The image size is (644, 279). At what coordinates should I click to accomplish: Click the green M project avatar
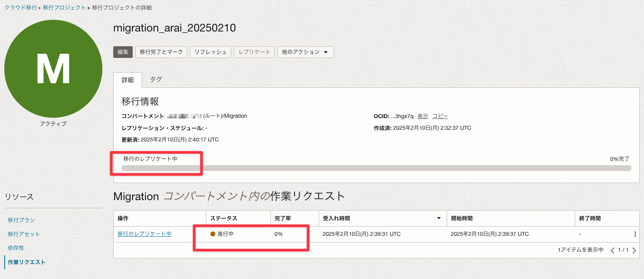tap(53, 69)
